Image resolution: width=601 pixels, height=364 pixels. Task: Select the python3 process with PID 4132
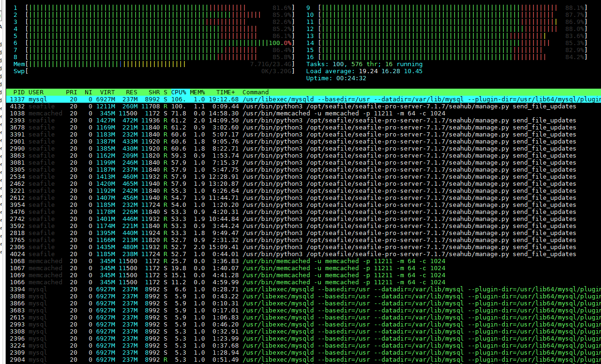[x=300, y=106]
